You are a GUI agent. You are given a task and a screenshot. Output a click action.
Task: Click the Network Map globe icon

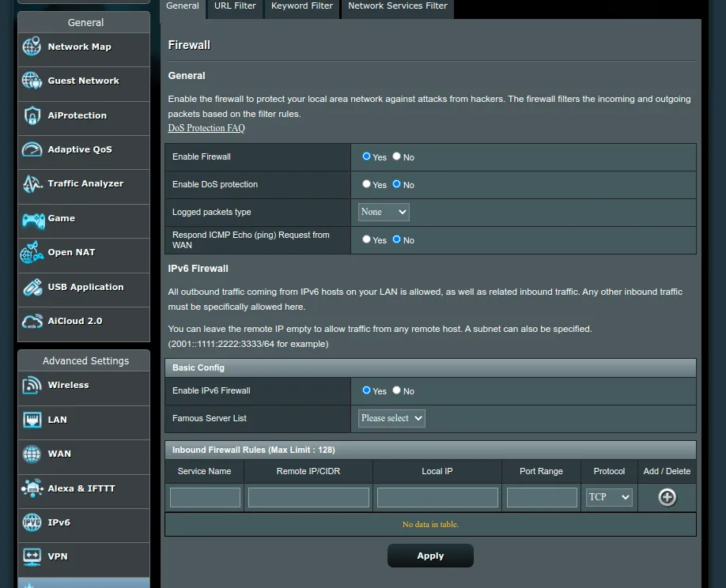click(x=32, y=47)
